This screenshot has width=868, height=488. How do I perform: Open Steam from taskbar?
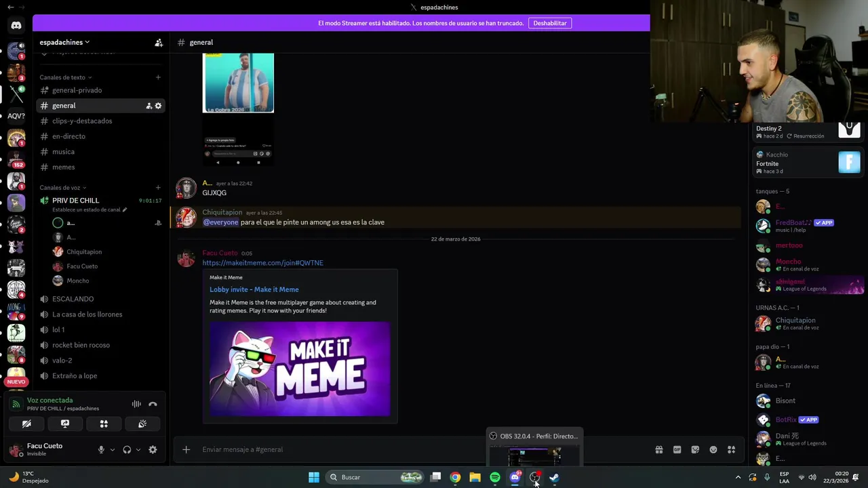[x=554, y=477]
